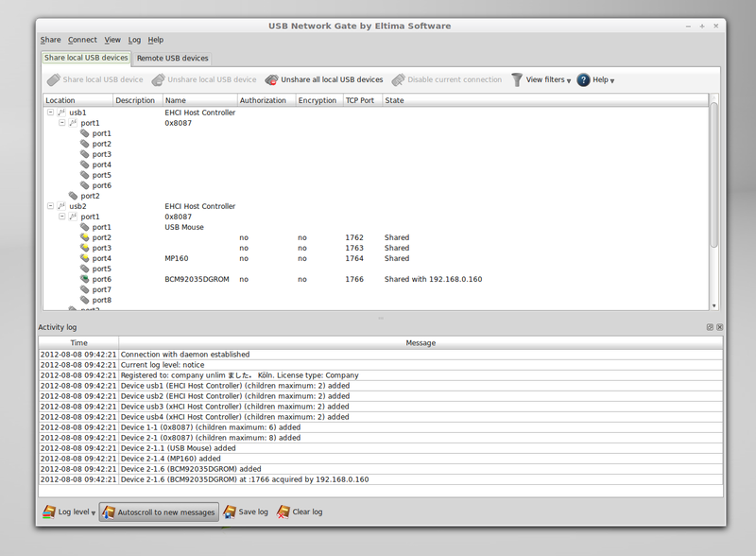
Task: Open the Share menu
Action: click(51, 40)
